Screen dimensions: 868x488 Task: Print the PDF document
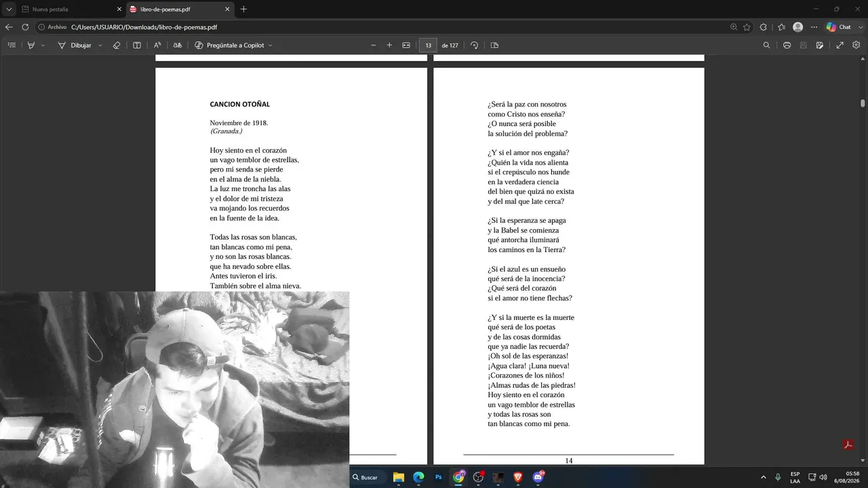(x=787, y=45)
